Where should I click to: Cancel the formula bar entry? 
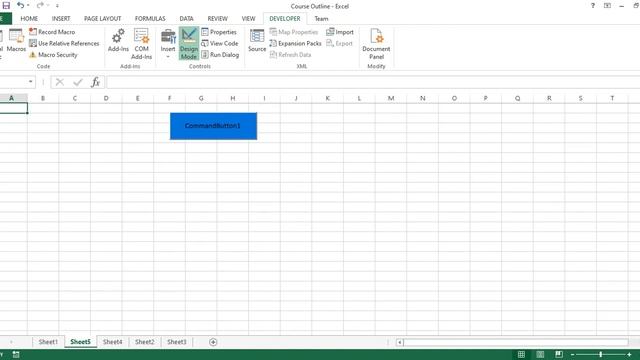[x=60, y=82]
